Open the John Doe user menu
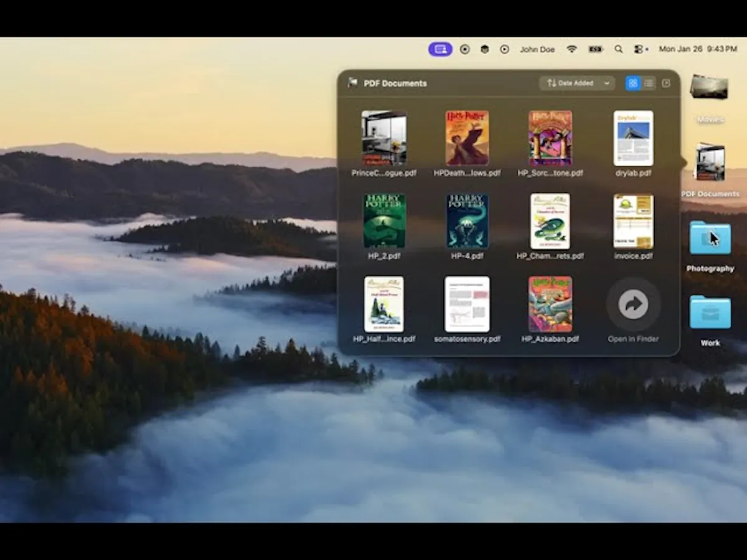 click(x=537, y=49)
